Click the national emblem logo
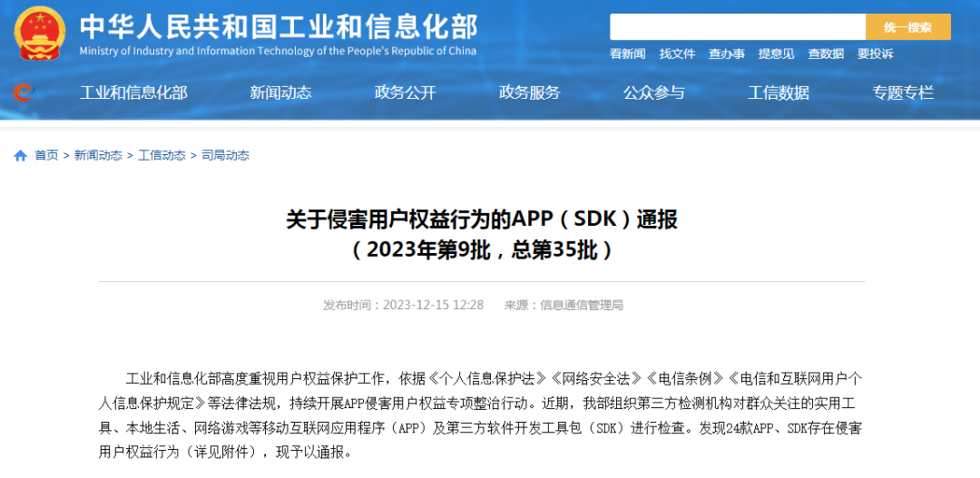The height and width of the screenshot is (478, 980). coord(40,33)
